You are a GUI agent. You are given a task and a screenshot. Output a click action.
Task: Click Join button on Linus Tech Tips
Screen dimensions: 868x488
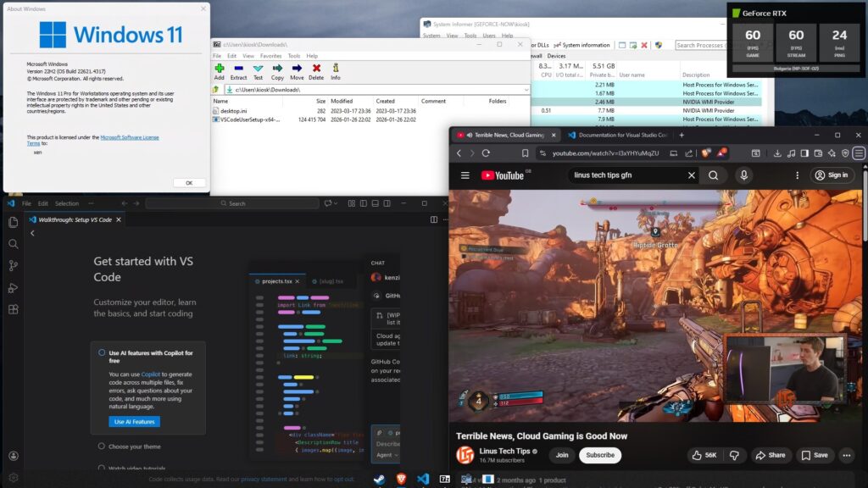(562, 455)
